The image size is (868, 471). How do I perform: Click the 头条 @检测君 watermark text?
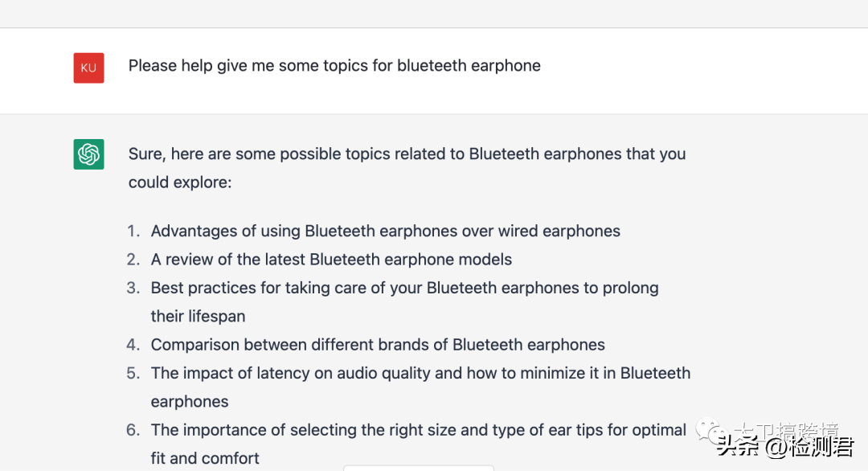785,447
